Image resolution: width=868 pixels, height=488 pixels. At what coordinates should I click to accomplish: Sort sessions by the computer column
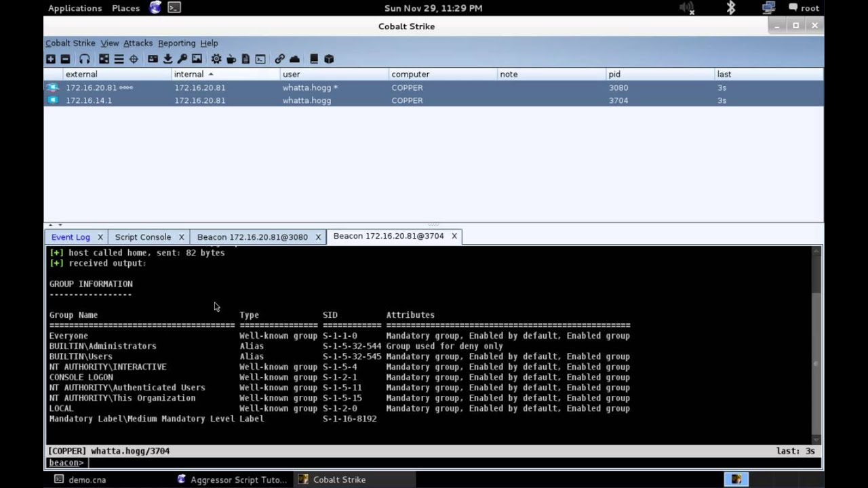coord(443,74)
